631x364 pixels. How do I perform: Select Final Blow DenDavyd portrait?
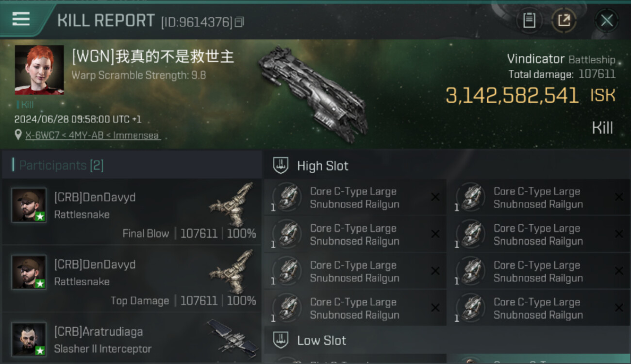coord(29,205)
